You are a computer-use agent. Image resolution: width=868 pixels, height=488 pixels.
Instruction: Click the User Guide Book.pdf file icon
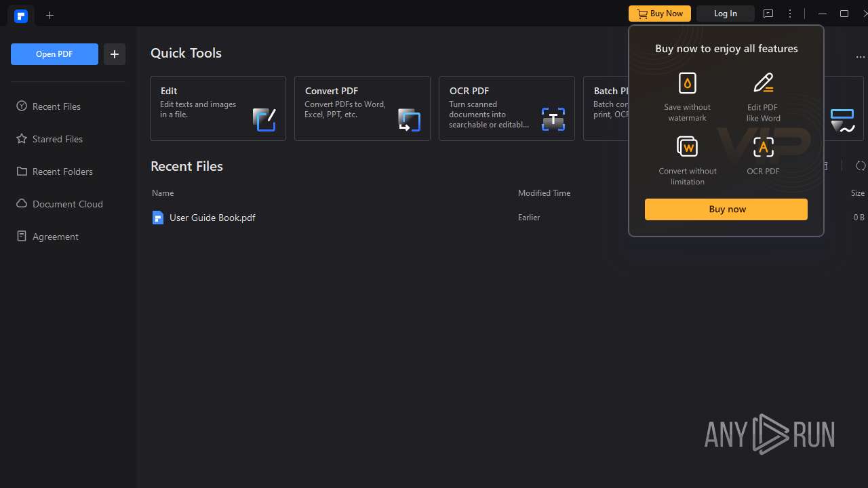pos(158,218)
